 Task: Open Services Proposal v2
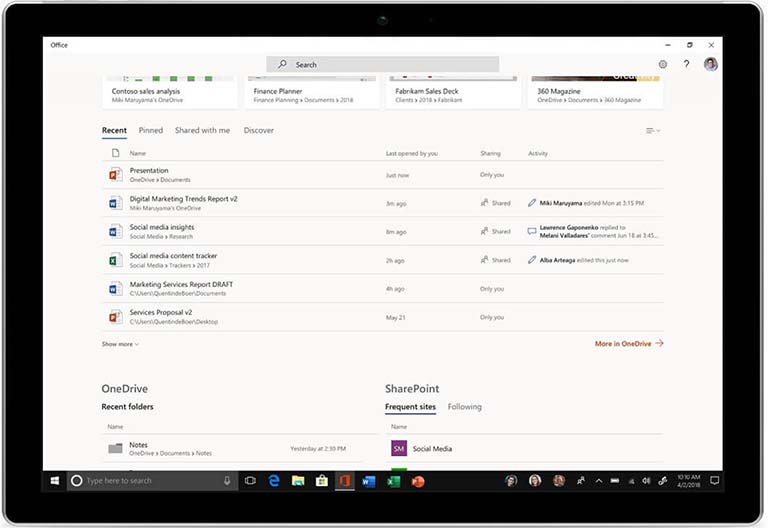coord(161,312)
